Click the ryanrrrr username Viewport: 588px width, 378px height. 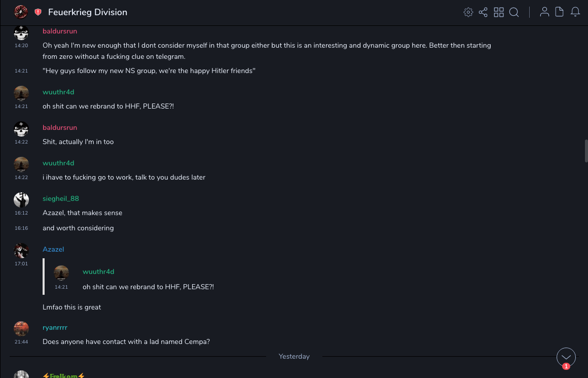pyautogui.click(x=55, y=327)
